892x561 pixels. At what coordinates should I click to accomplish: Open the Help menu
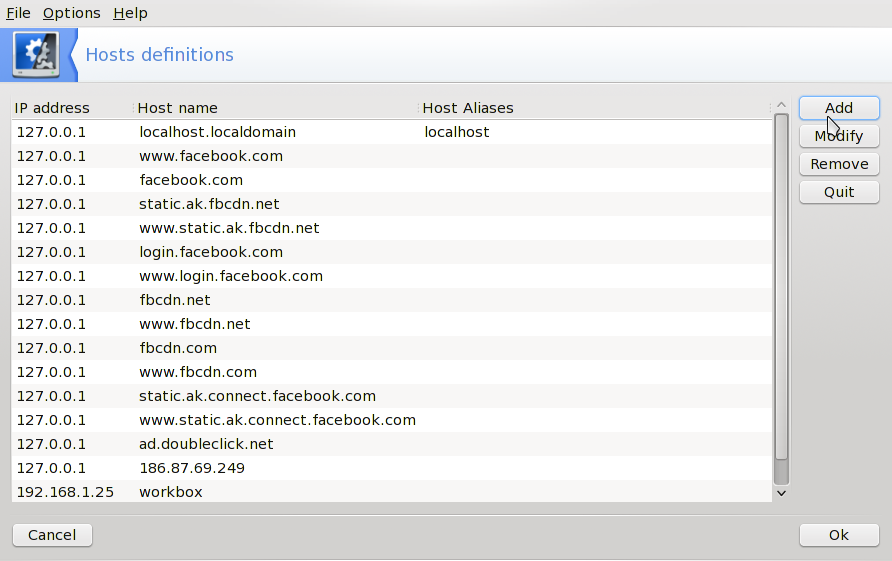130,13
